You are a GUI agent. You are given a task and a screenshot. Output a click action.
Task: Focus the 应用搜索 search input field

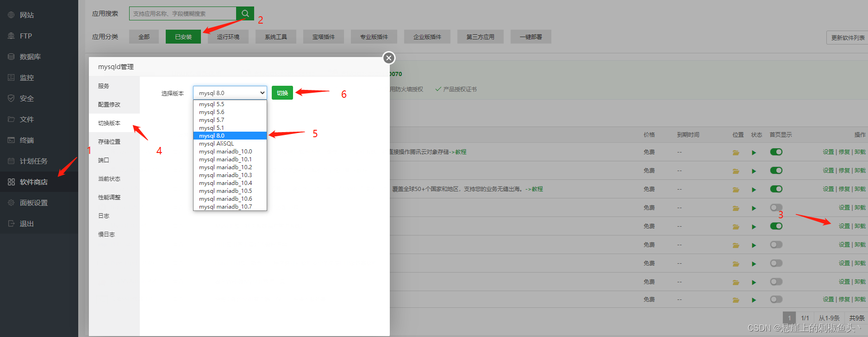(x=183, y=13)
